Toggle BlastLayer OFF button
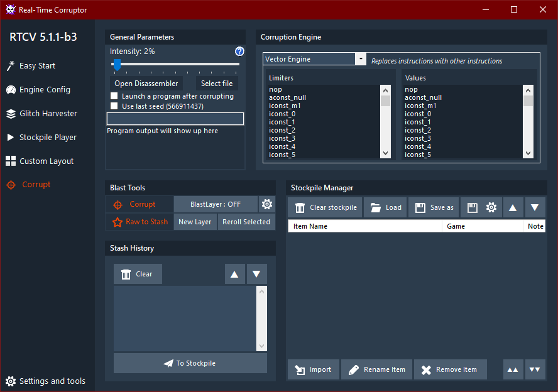 (216, 204)
